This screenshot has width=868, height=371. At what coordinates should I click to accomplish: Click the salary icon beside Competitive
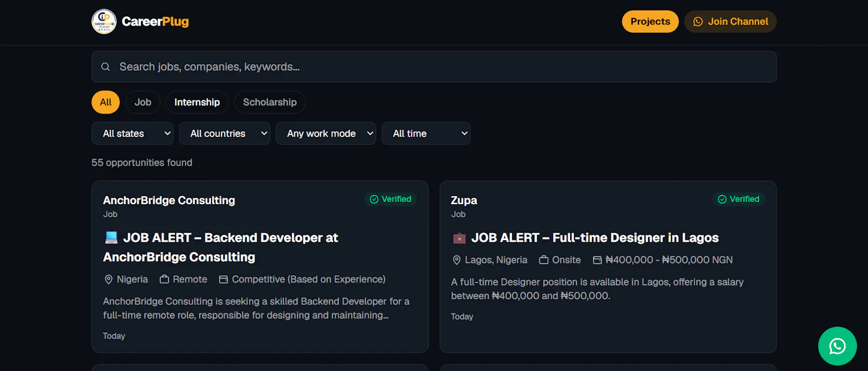tap(224, 279)
